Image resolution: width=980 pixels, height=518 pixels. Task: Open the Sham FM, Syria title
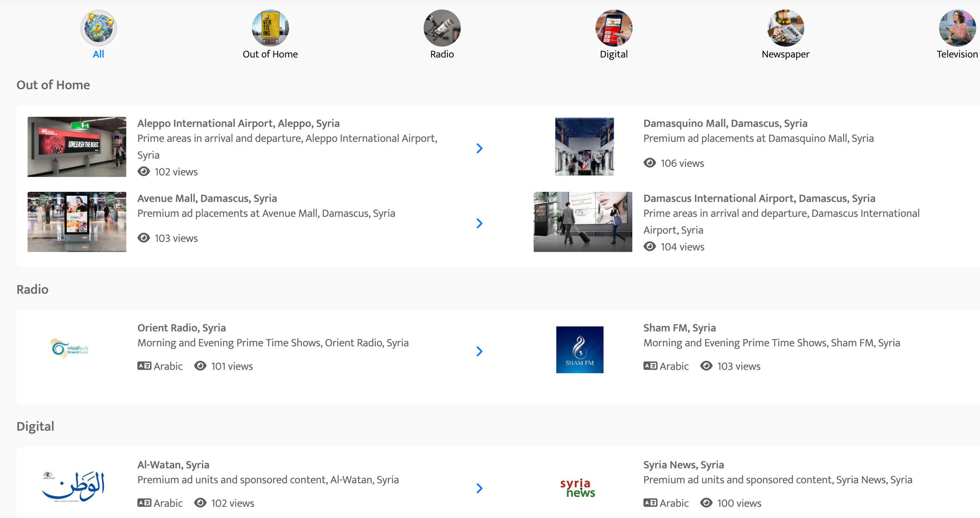[x=679, y=328]
